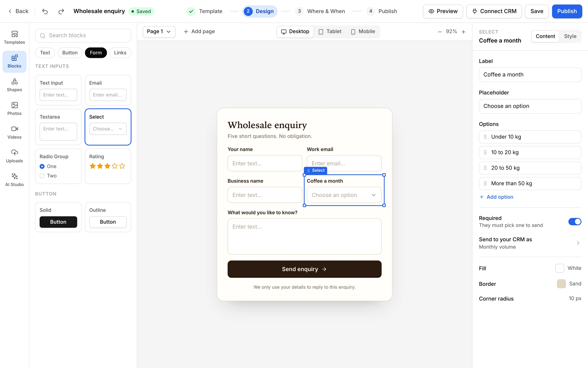588x368 pixels.
Task: Open the Videos sidebar panel
Action: (14, 132)
